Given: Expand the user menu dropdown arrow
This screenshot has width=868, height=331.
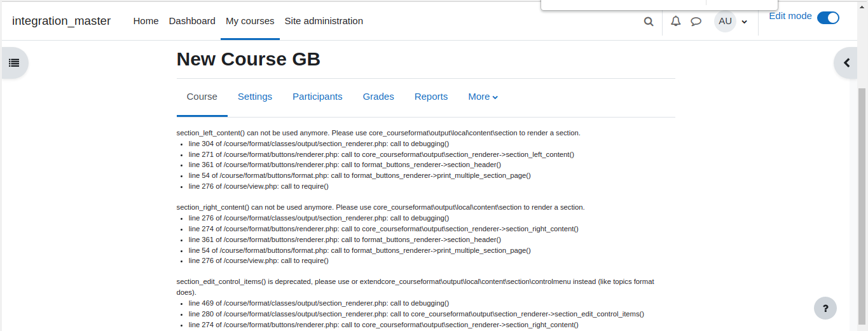Looking at the screenshot, I should pos(745,22).
